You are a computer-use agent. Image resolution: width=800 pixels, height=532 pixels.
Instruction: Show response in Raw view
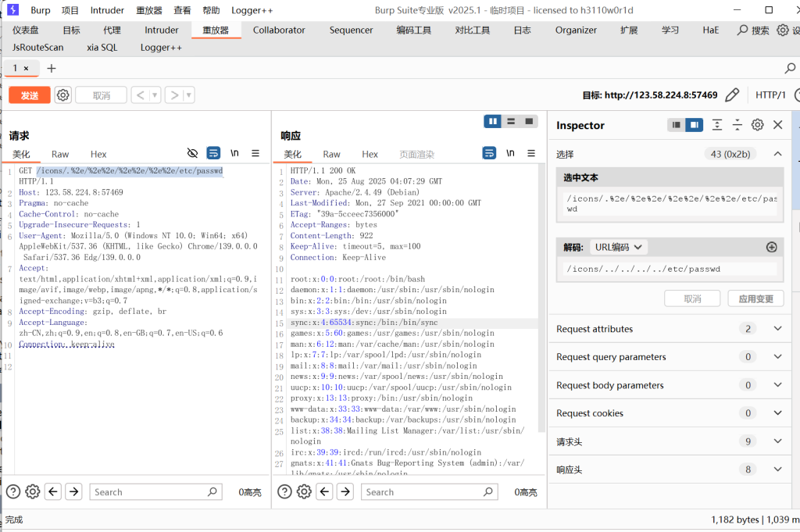(x=331, y=154)
